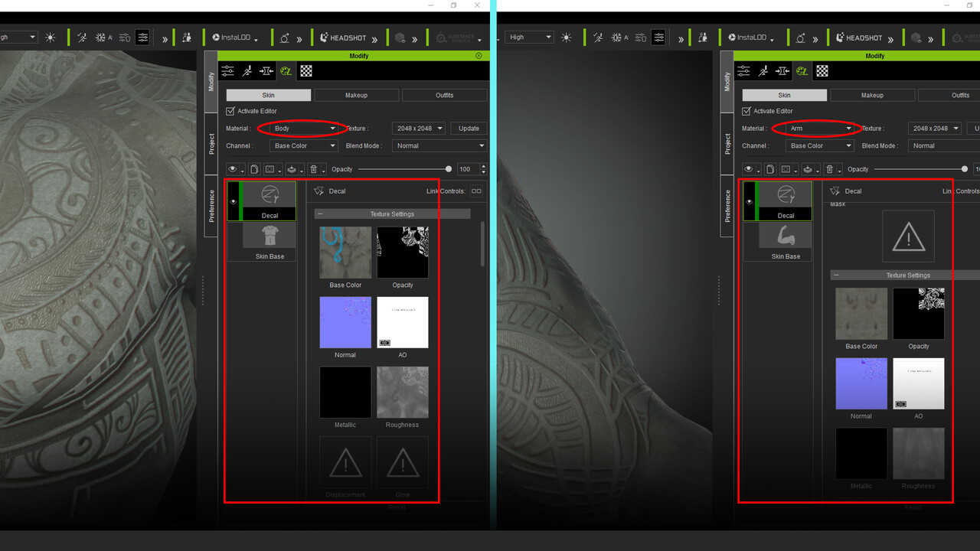Screen dimensions: 980x551
Task: Click the sun lighting icon in left window toolbar
Action: [x=51, y=37]
